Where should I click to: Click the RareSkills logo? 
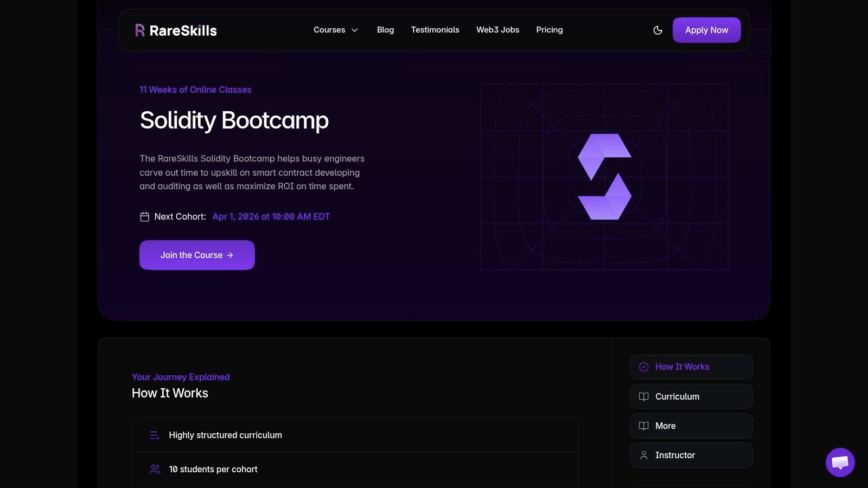tap(176, 30)
